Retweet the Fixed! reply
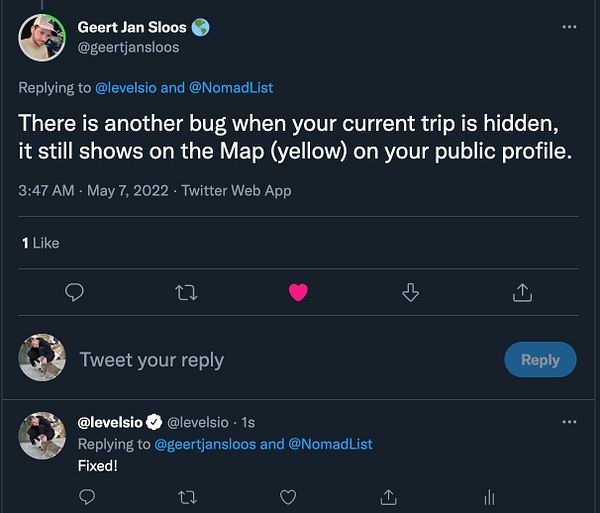The height and width of the screenshot is (513, 600). [x=187, y=496]
